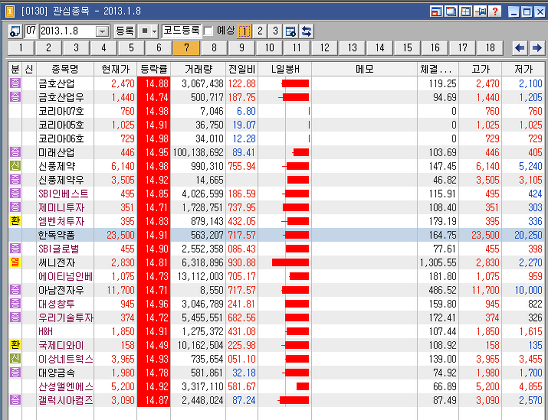Select view mode button 2
The height and width of the screenshot is (420, 548).
[260, 31]
